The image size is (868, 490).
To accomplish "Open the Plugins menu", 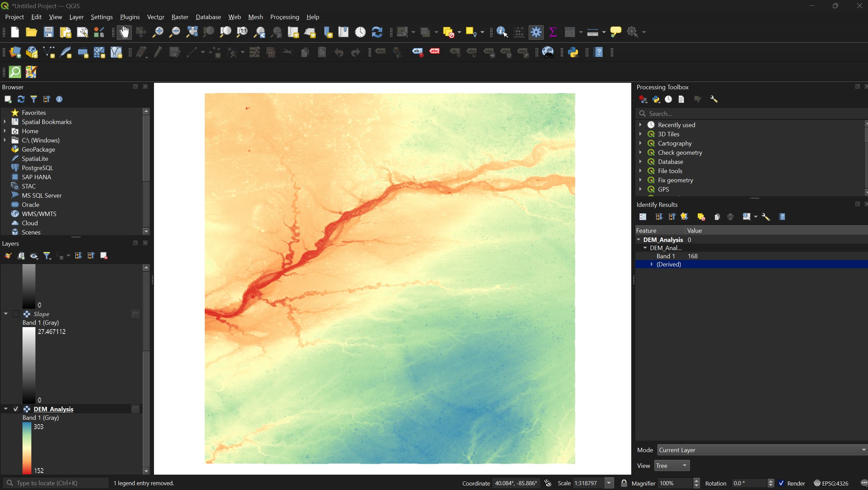I will (130, 17).
